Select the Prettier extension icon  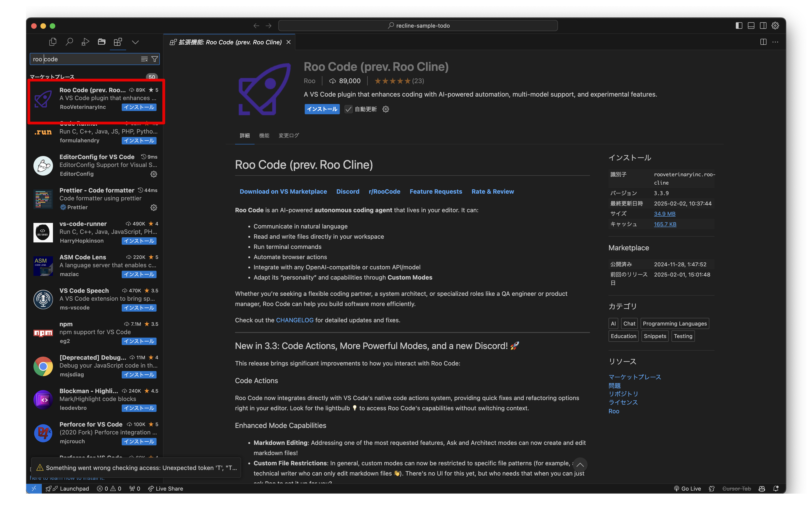coord(43,199)
